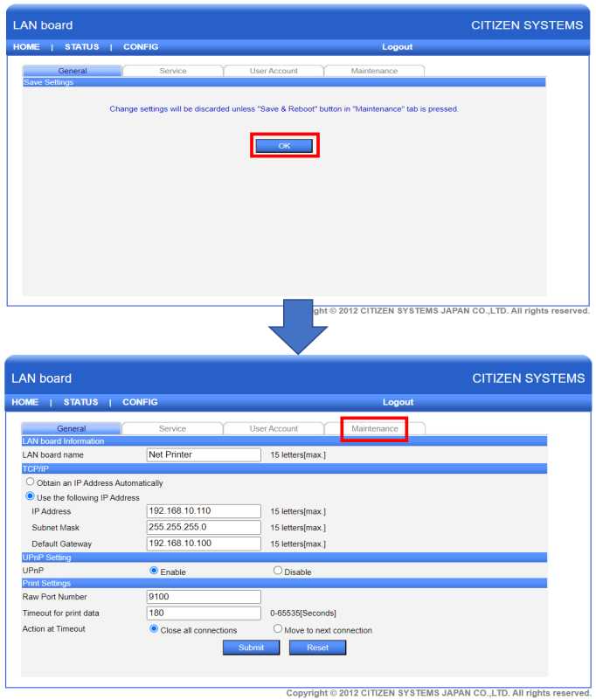
Task: Focus the IP Address input field
Action: 204,511
